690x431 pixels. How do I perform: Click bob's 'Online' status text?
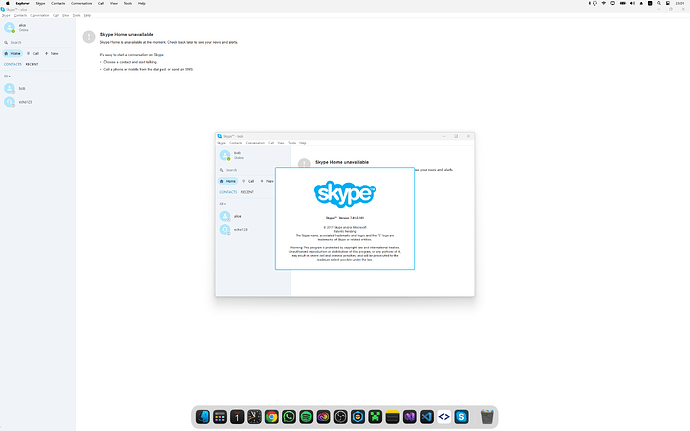click(239, 158)
